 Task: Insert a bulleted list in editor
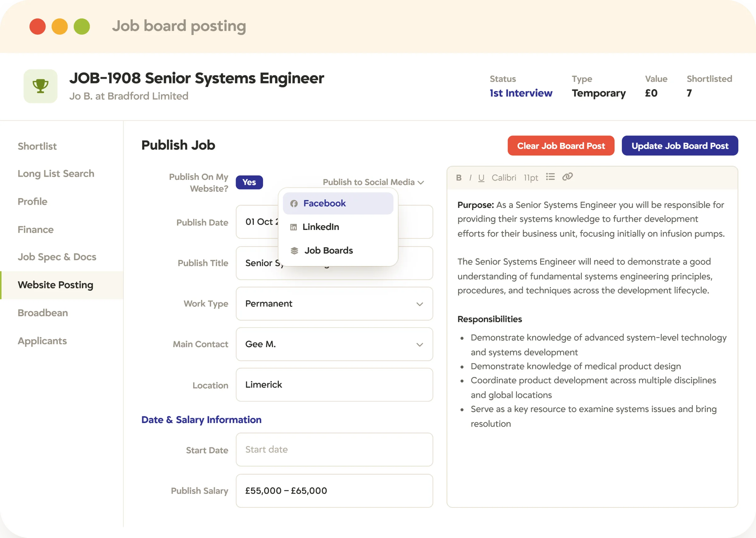(550, 177)
